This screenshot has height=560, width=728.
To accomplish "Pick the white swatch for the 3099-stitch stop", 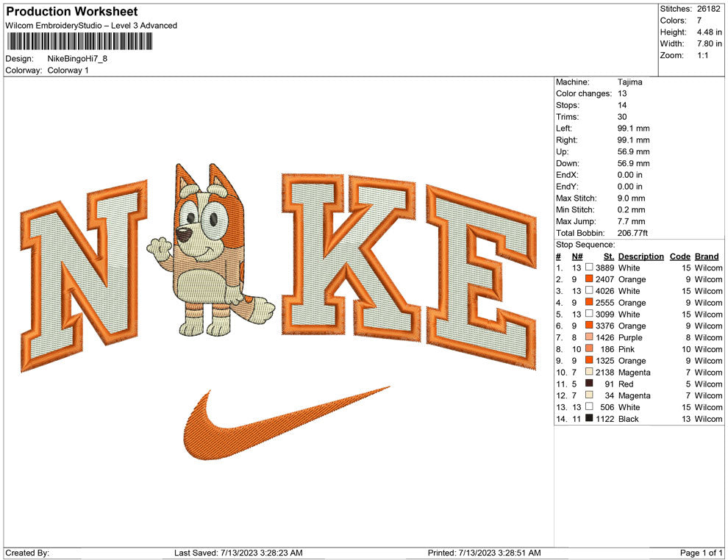I will pyautogui.click(x=589, y=313).
